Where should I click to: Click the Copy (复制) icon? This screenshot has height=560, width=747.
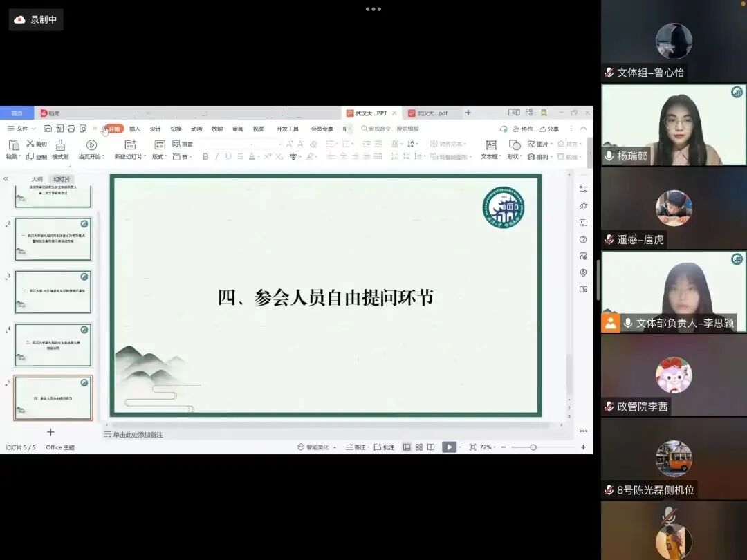click(x=30, y=157)
